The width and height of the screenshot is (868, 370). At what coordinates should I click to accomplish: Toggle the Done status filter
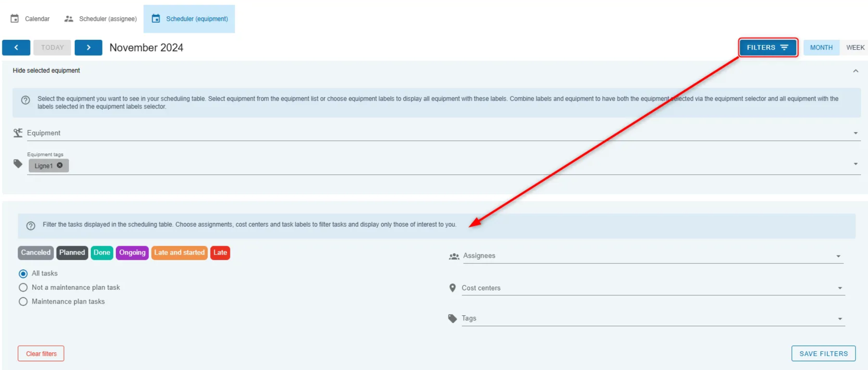click(102, 253)
